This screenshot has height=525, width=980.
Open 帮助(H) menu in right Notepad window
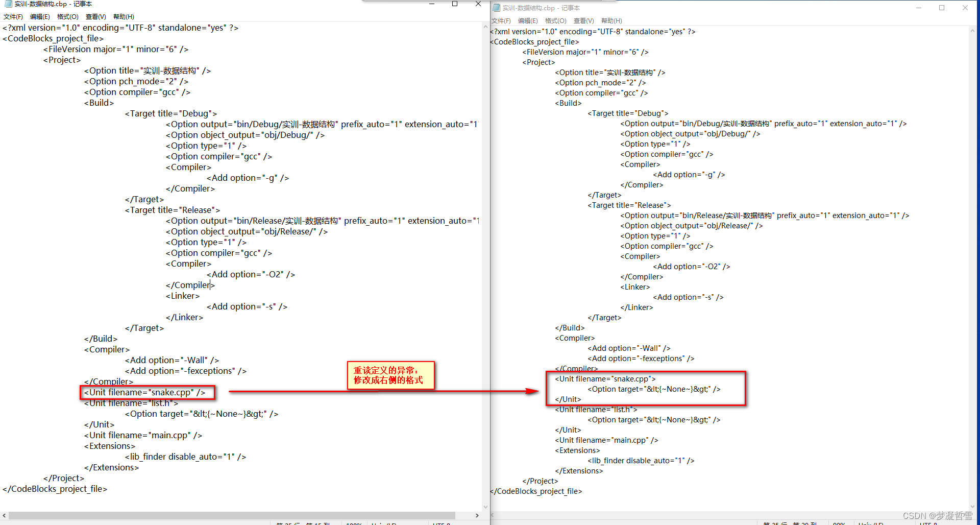(611, 21)
